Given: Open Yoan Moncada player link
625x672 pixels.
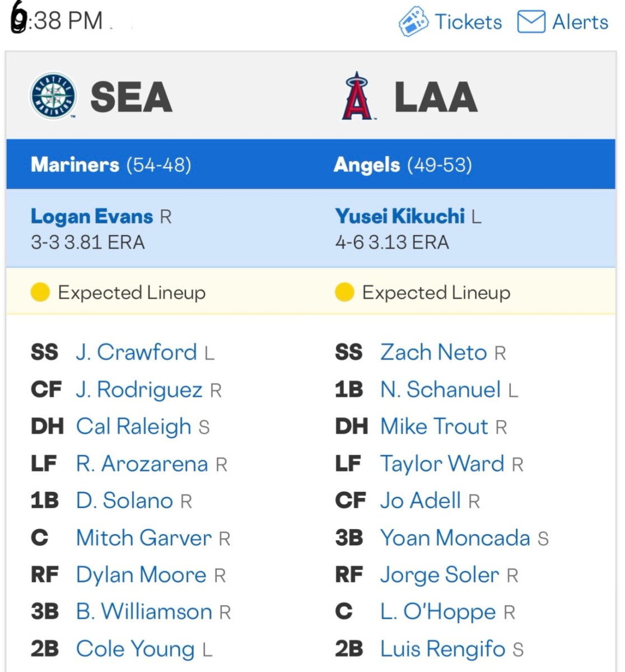Looking at the screenshot, I should (x=455, y=538).
